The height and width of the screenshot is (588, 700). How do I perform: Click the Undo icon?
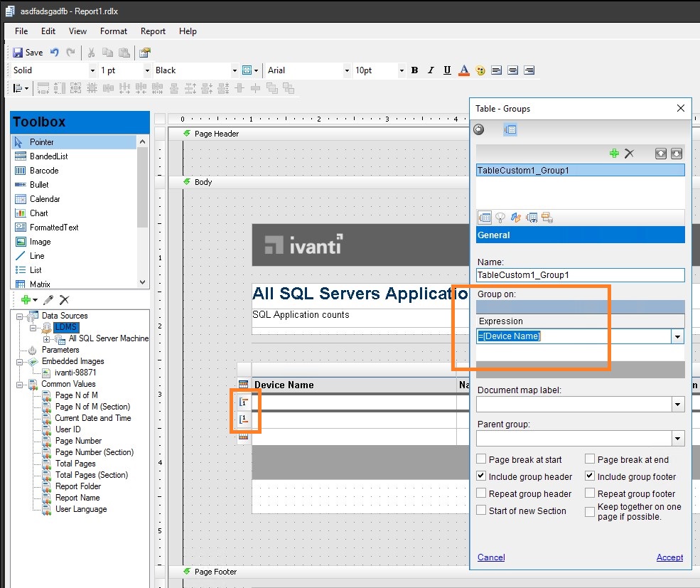point(55,52)
